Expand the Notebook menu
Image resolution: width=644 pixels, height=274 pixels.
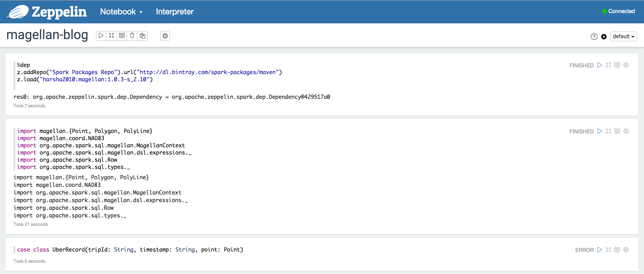coord(121,11)
